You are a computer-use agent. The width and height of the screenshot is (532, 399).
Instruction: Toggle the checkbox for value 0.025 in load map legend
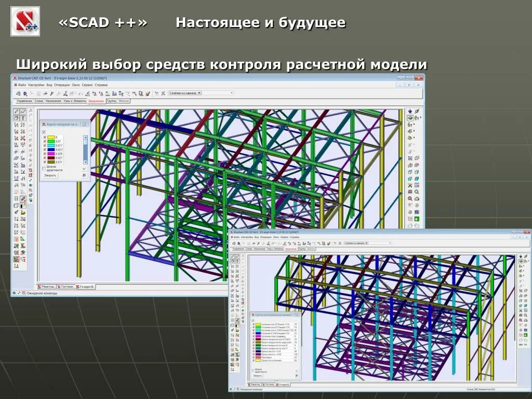45,154
